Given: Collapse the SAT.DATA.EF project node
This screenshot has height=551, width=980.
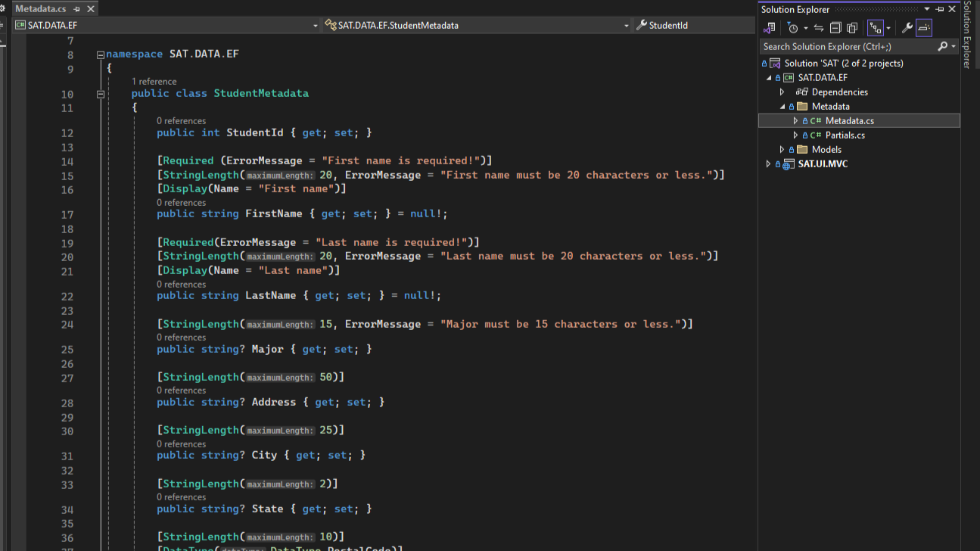Looking at the screenshot, I should tap(770, 77).
